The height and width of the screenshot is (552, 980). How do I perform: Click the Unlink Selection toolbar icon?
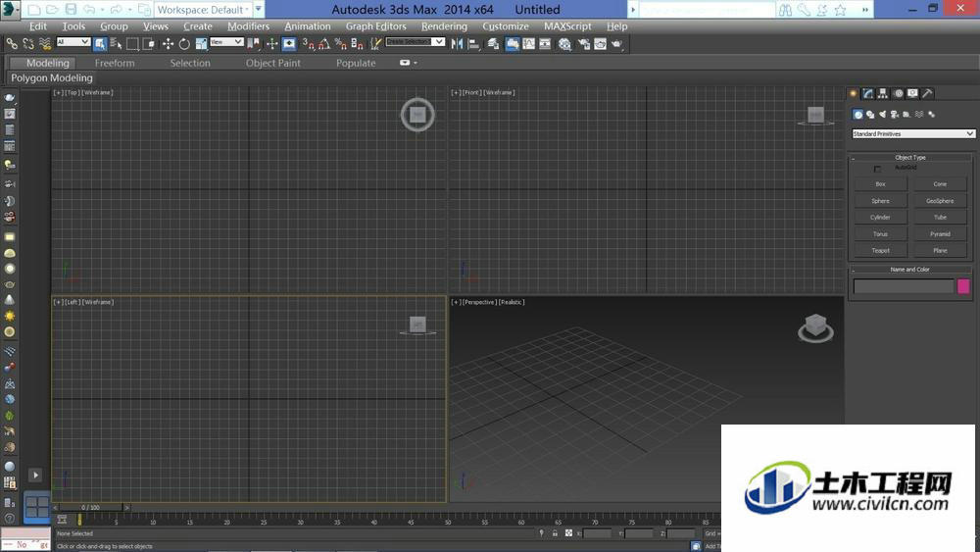pyautogui.click(x=28, y=44)
